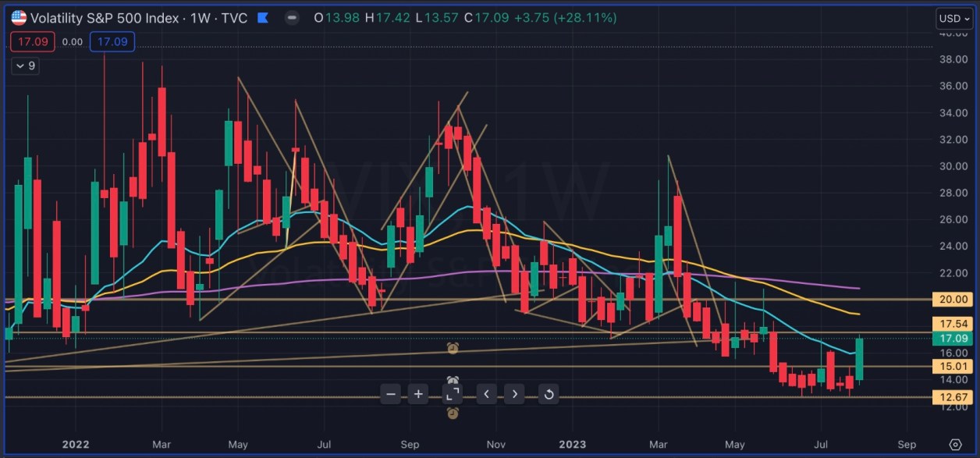Zoom out with the minus button

[x=392, y=394]
